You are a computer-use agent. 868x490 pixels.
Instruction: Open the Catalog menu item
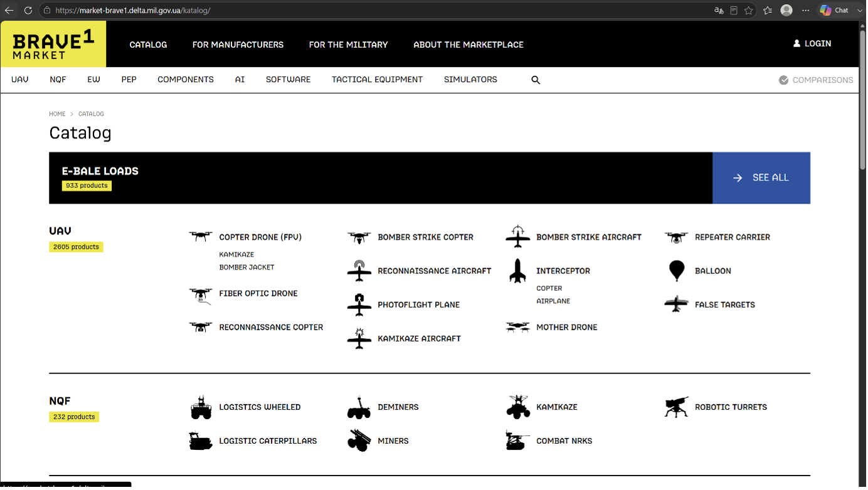click(x=149, y=44)
